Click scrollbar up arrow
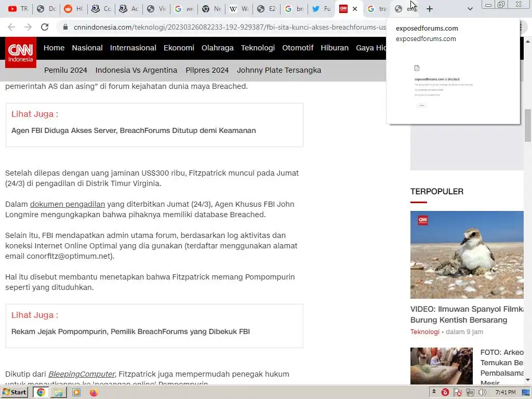This screenshot has height=399, width=532. coord(528,42)
